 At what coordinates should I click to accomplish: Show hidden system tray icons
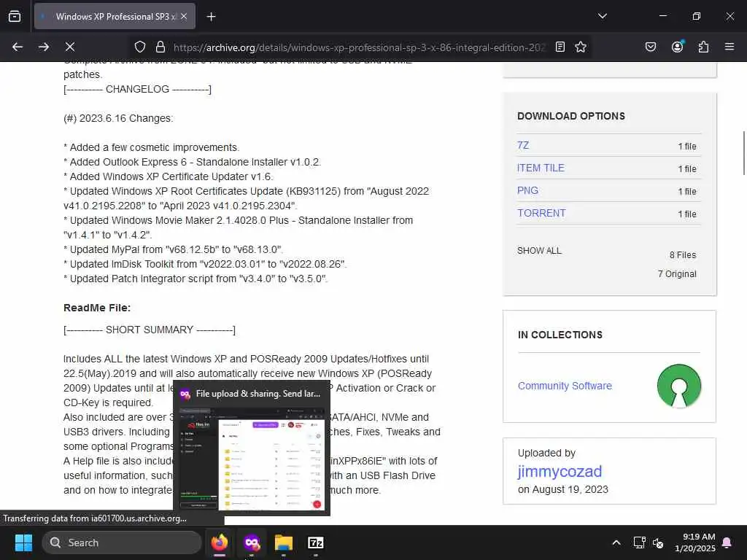tap(616, 542)
